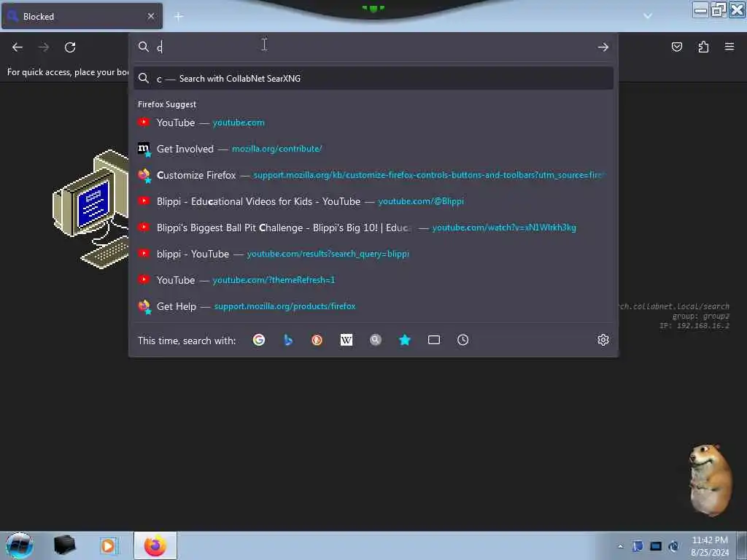Select the Blocked tab
747x560 pixels.
click(x=82, y=16)
